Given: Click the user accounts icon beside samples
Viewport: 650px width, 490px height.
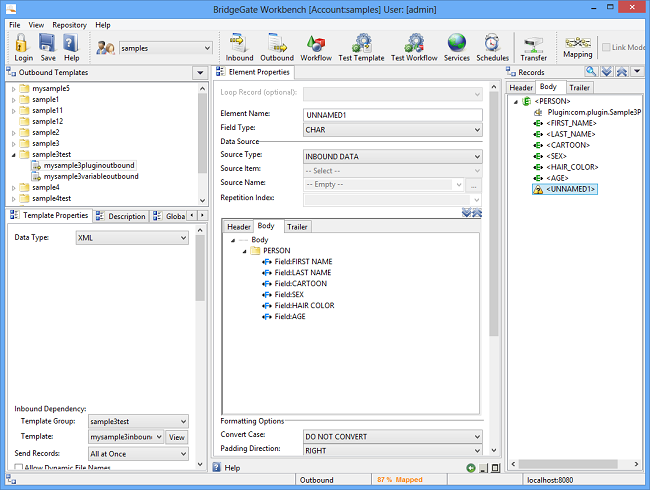Looking at the screenshot, I should click(x=105, y=48).
